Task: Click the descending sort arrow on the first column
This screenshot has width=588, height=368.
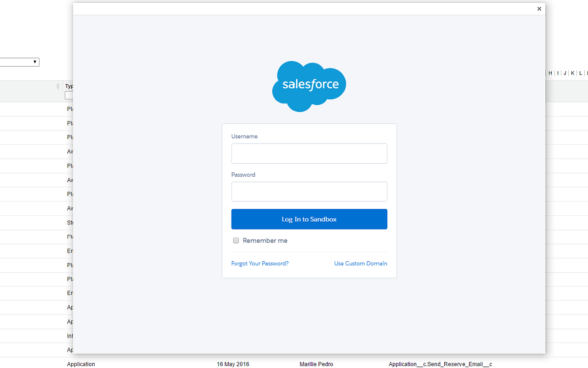Action: pos(57,88)
